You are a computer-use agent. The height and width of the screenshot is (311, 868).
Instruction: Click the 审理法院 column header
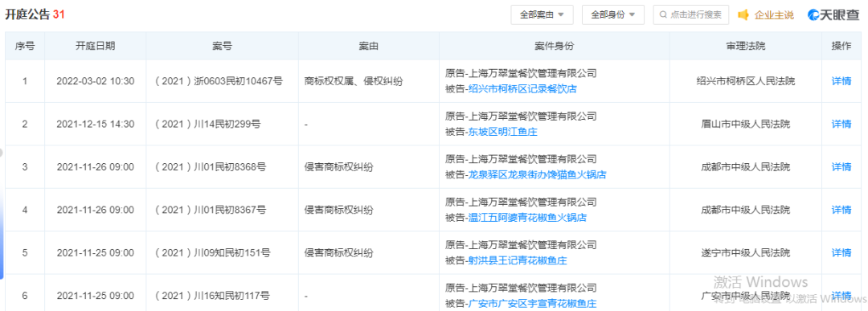coord(746,47)
